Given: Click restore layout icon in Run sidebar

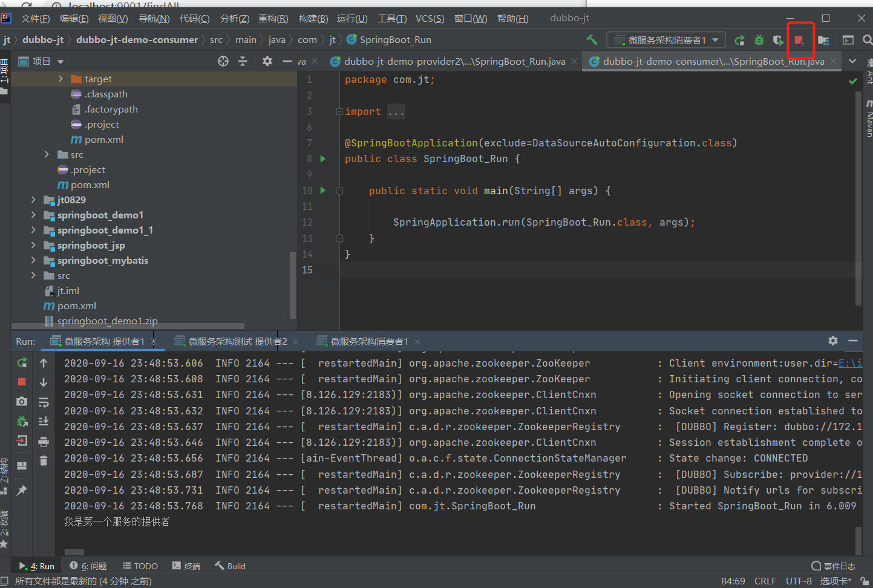Looking at the screenshot, I should pos(22,466).
